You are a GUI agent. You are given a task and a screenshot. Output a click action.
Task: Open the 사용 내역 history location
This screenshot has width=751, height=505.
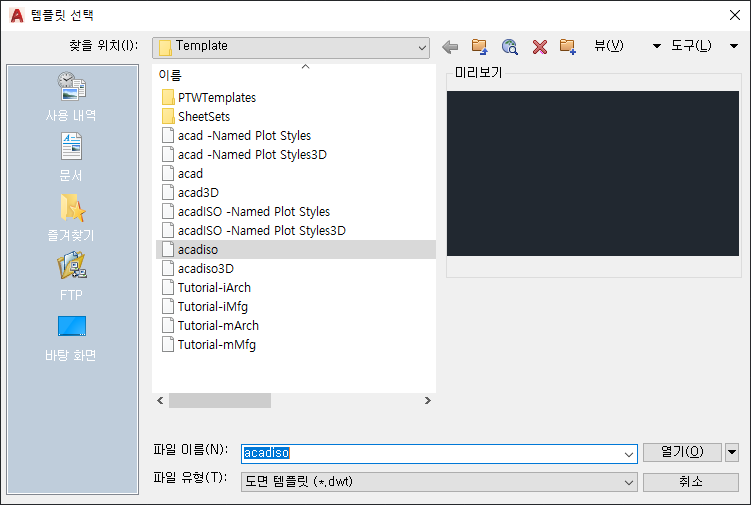pos(71,97)
